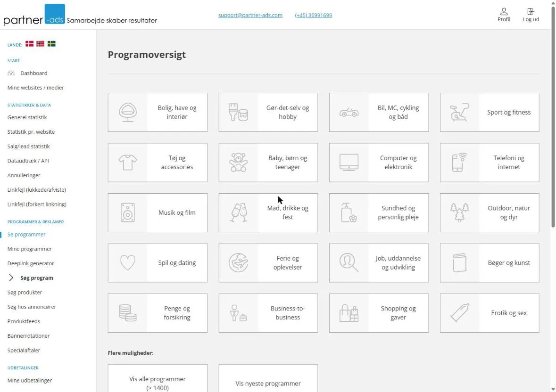
Task: Click the globe airplane icon for Ferie og oplevelser
Action: 238,263
